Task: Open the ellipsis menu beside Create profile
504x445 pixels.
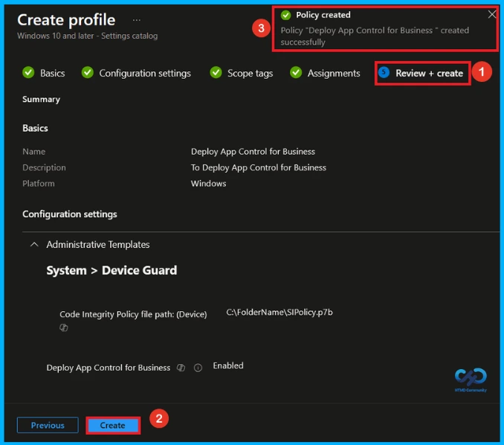Action: tap(137, 20)
